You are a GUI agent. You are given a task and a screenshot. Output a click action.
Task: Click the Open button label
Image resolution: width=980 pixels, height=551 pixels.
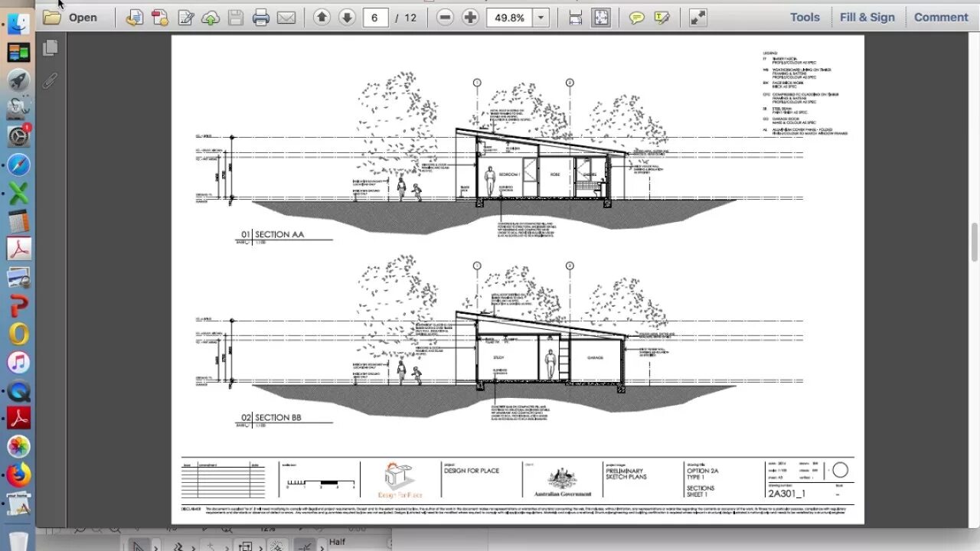(83, 17)
